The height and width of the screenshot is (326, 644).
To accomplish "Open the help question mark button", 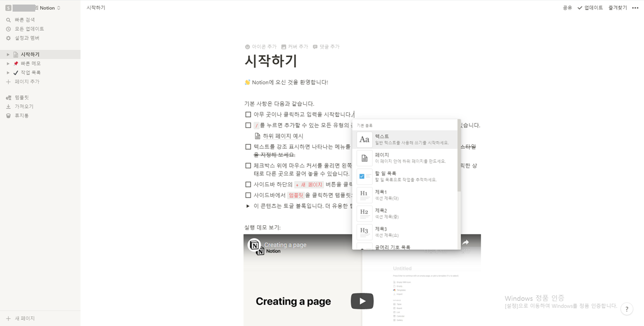I will [x=626, y=309].
